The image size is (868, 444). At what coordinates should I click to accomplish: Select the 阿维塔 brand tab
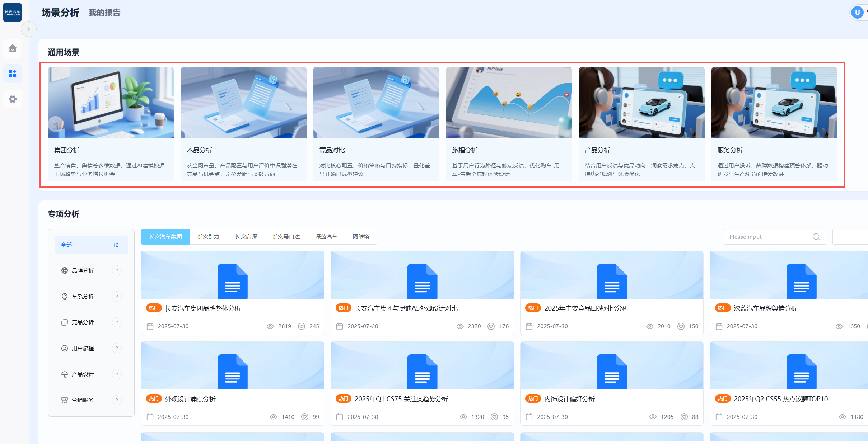pos(361,237)
